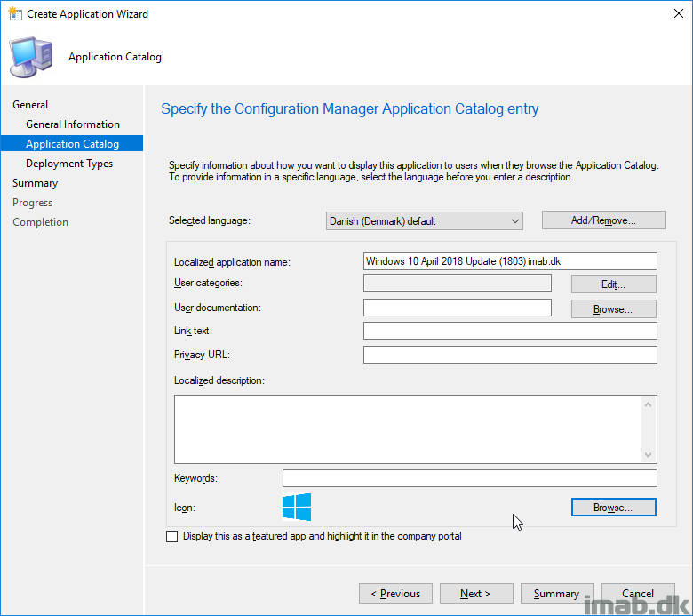Click Progress step in sidebar
Image resolution: width=693 pixels, height=616 pixels.
click(x=32, y=203)
